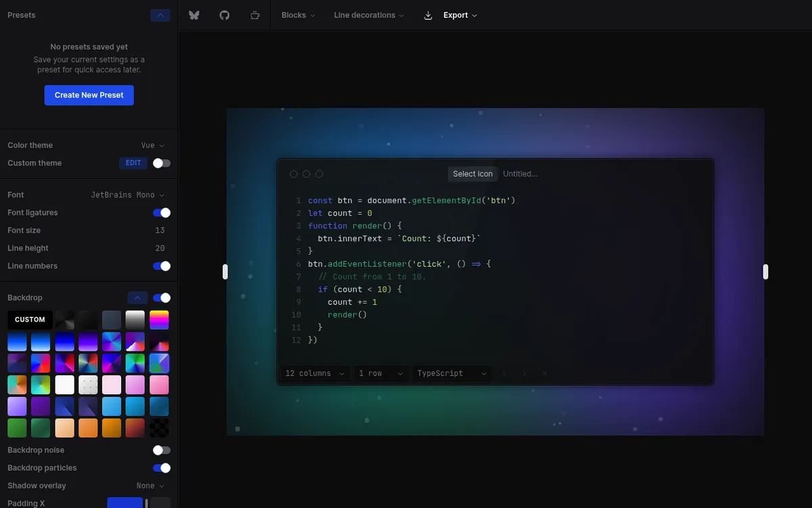The image size is (812, 508).
Task: Select the light lavender backdrop swatch
Action: pyautogui.click(x=17, y=406)
